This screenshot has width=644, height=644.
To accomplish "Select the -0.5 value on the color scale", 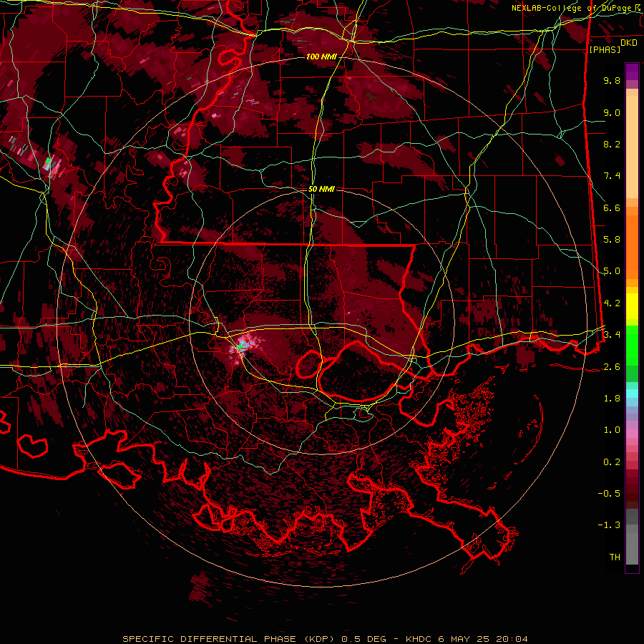I will (609, 494).
